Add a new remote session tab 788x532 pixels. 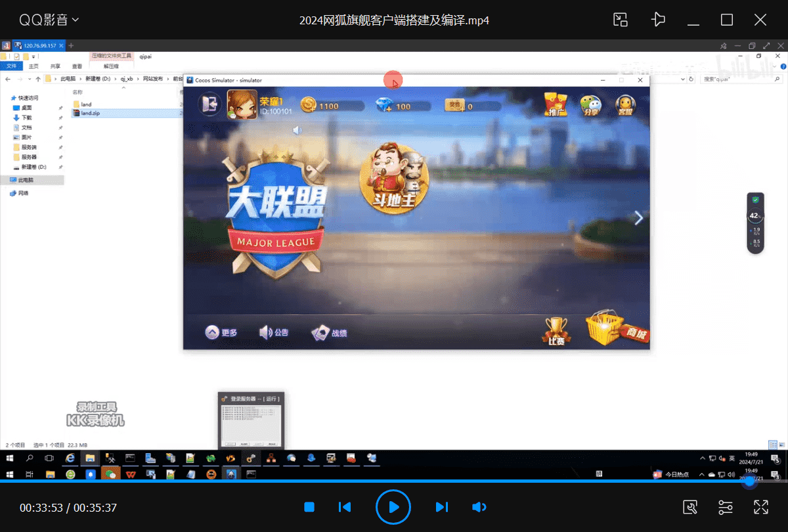point(71,45)
